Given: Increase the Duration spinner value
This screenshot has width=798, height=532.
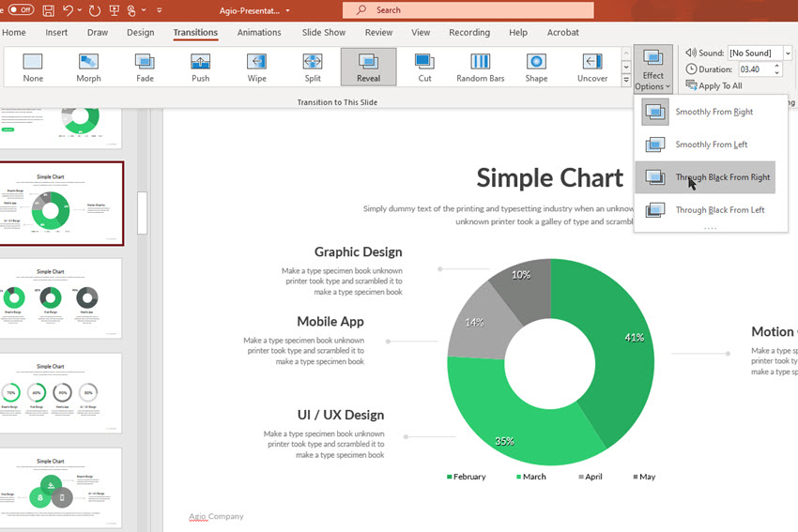Looking at the screenshot, I should tap(776, 66).
